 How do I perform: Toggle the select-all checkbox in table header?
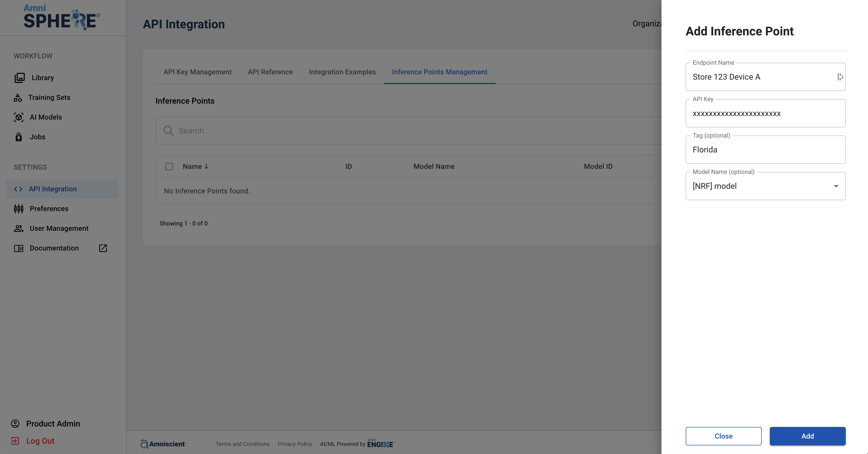pyautogui.click(x=169, y=167)
